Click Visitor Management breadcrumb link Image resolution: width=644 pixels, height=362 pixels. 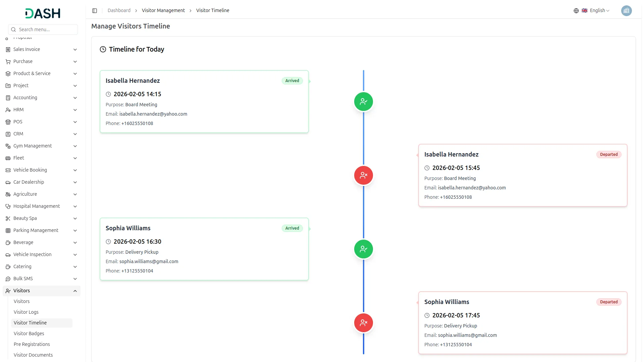click(x=163, y=11)
